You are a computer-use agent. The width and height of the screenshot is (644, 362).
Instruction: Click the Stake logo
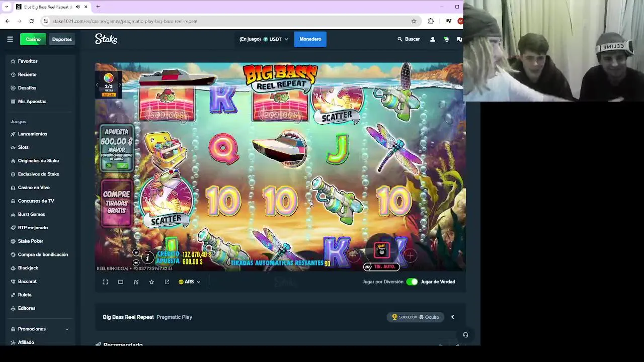pos(106,39)
